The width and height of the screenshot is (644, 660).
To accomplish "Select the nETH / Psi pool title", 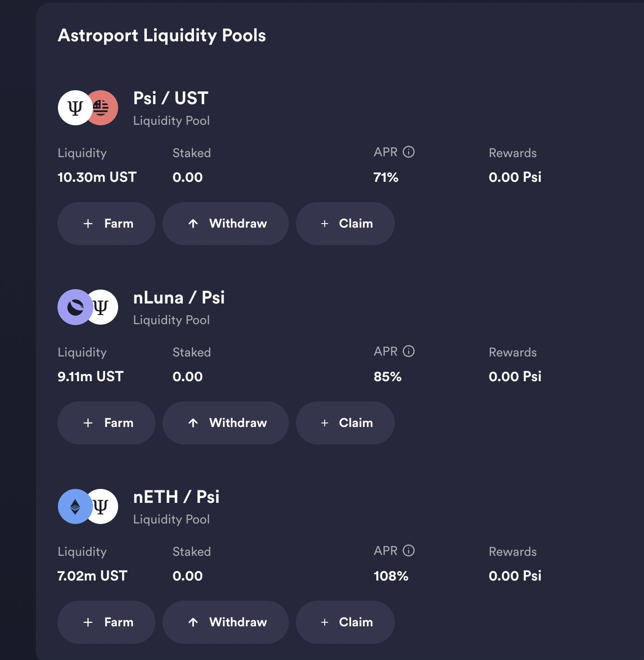I will point(176,497).
